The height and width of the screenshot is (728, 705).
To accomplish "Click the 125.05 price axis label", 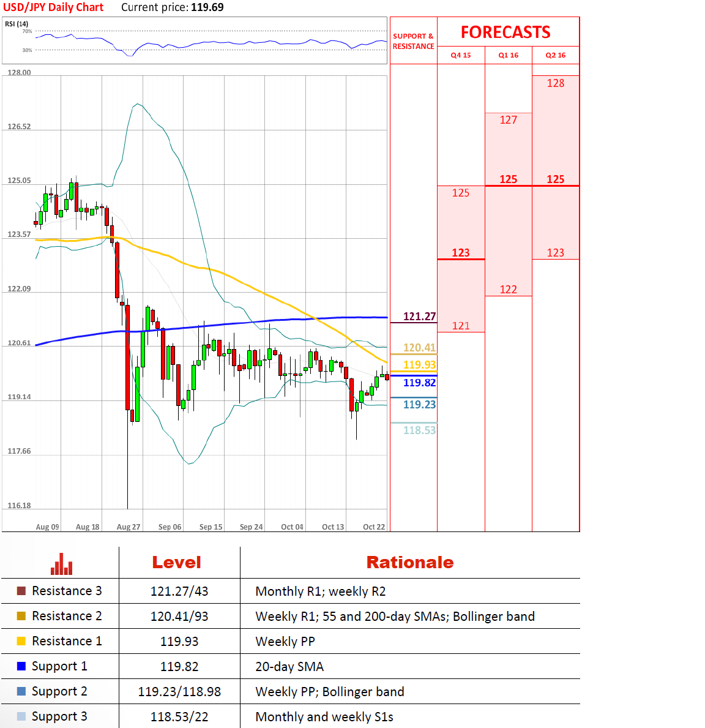I will click(x=19, y=180).
